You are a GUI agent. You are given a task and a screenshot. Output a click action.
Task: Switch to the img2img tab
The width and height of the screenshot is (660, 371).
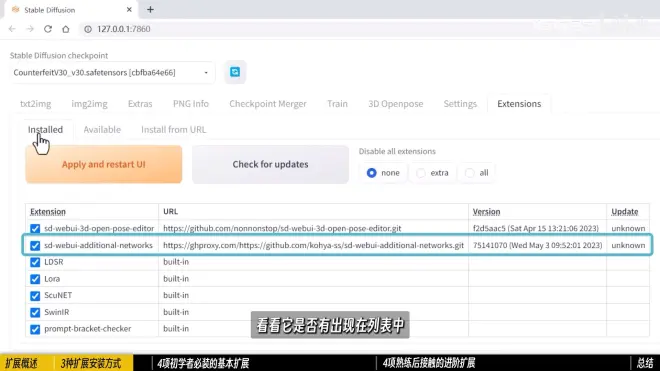pos(89,104)
